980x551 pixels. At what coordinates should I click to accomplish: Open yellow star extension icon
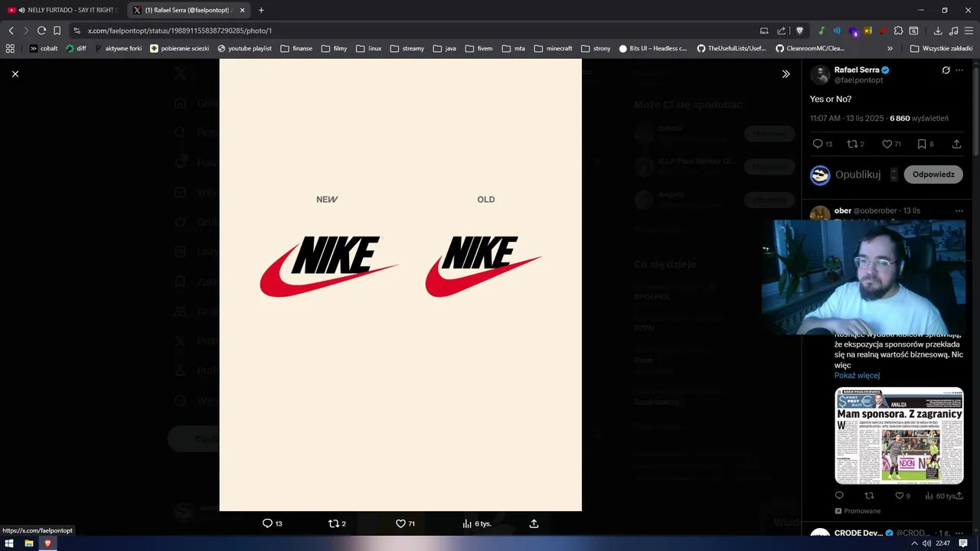(x=867, y=31)
